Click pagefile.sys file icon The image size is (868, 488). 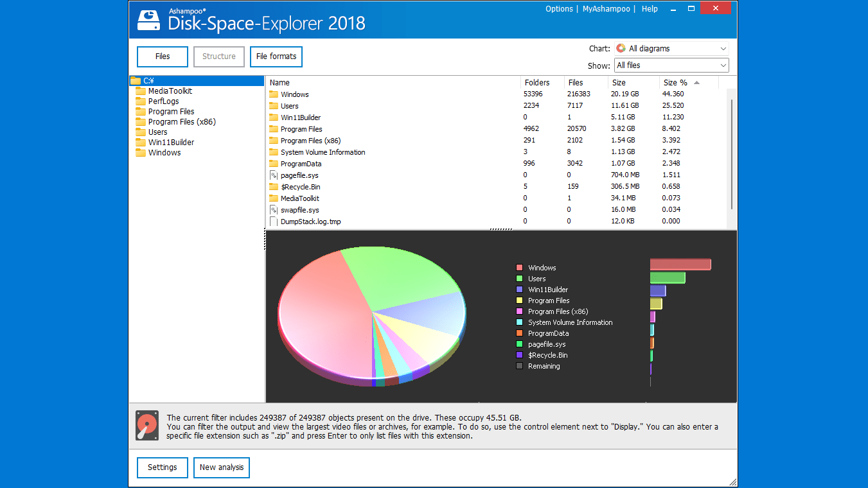[274, 175]
